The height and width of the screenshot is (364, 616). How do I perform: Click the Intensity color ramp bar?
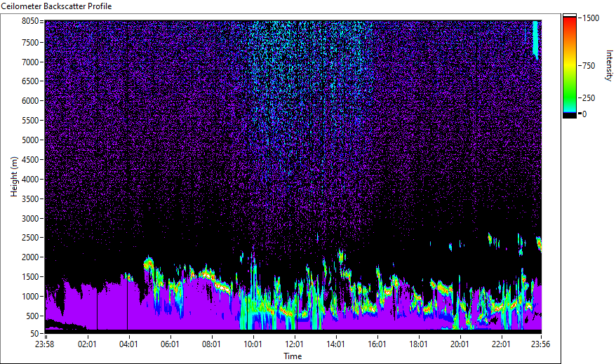569,66
